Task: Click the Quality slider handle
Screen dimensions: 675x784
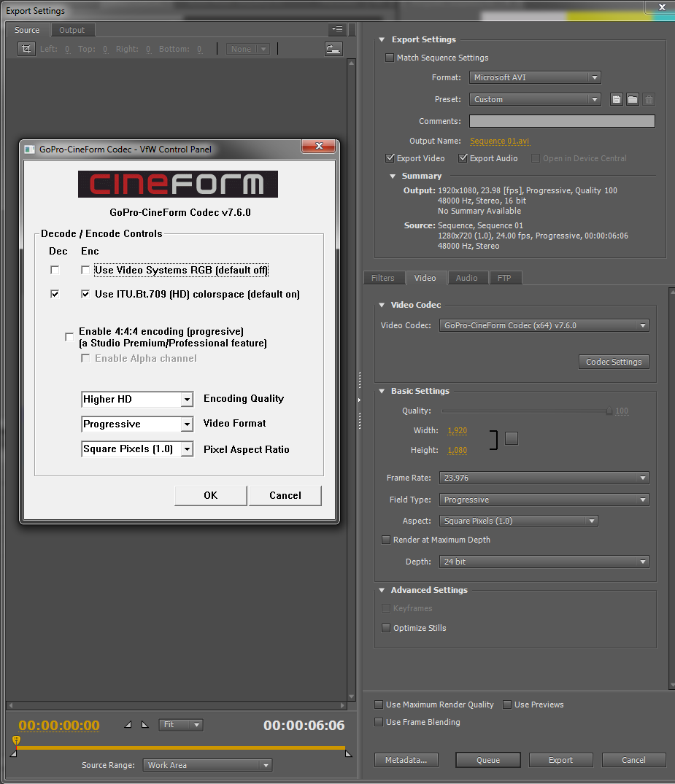Action: click(609, 411)
